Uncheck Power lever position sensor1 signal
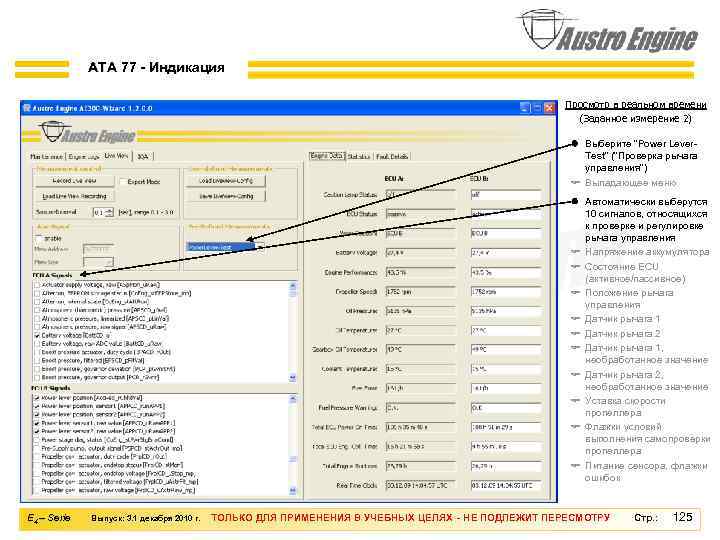The height and width of the screenshot is (540, 720). pos(37,406)
